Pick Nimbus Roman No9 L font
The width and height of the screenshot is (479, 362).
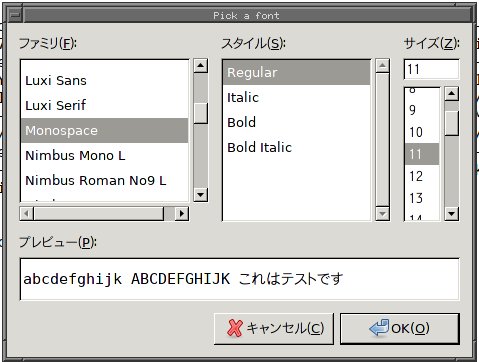[104, 180]
